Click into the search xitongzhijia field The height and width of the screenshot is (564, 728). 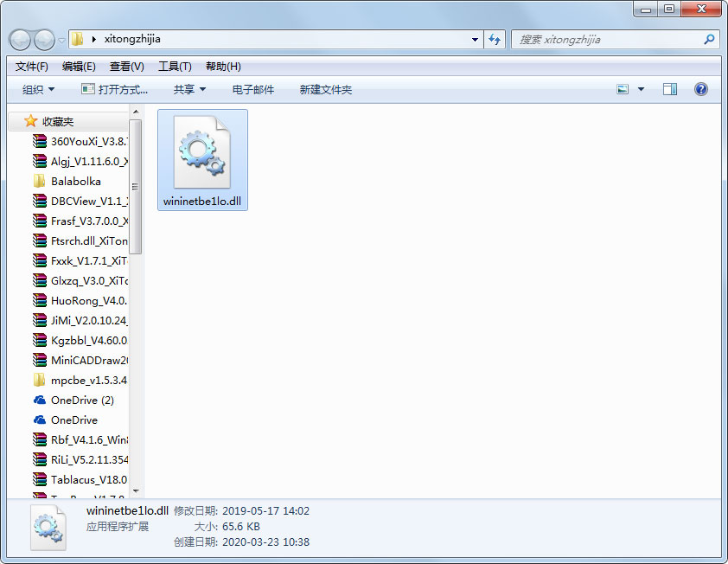(605, 39)
